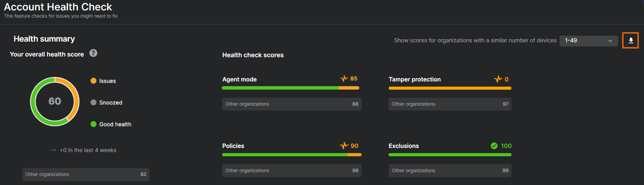Open the Policies health check
This screenshot has width=644, height=185.
tap(233, 146)
